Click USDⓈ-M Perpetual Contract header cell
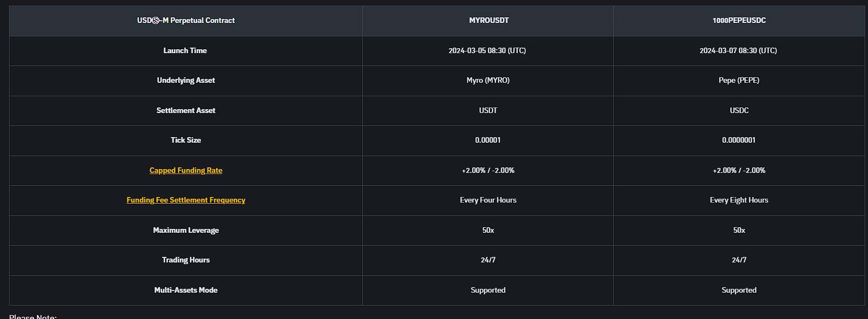This screenshot has height=319, width=868. 185,21
